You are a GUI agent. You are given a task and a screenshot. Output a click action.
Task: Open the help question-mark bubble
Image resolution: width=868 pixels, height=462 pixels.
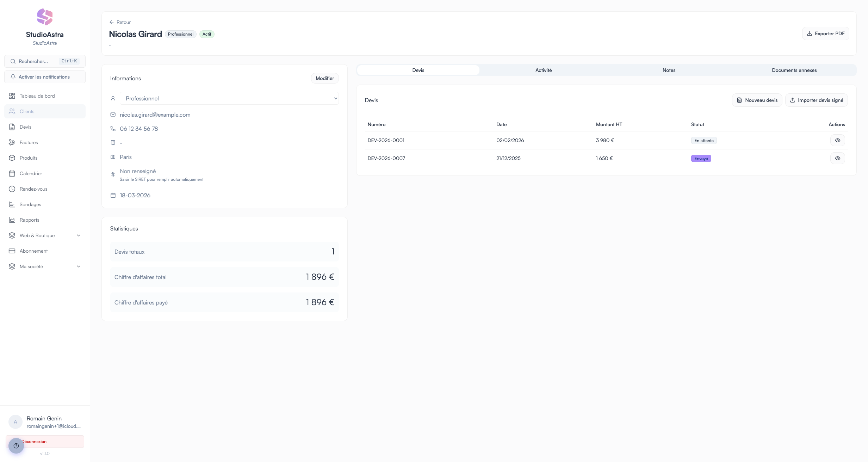pyautogui.click(x=16, y=446)
